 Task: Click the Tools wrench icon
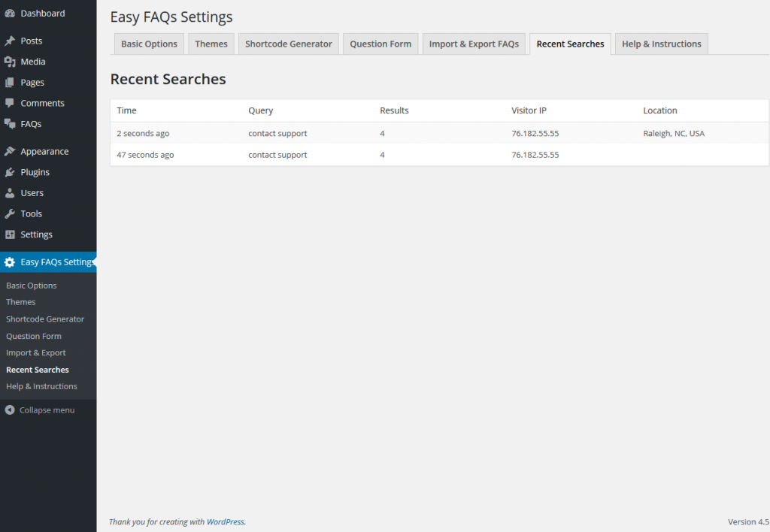[10, 214]
